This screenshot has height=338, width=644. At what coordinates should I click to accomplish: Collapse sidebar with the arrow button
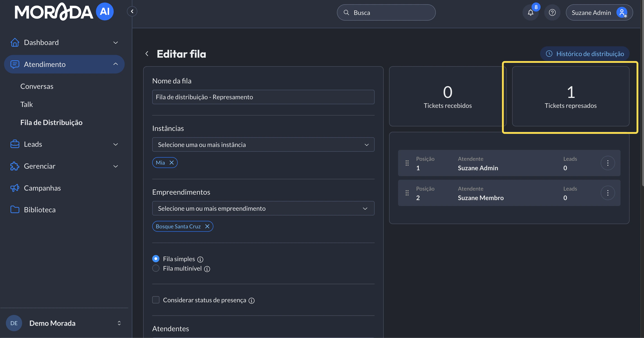click(x=132, y=11)
